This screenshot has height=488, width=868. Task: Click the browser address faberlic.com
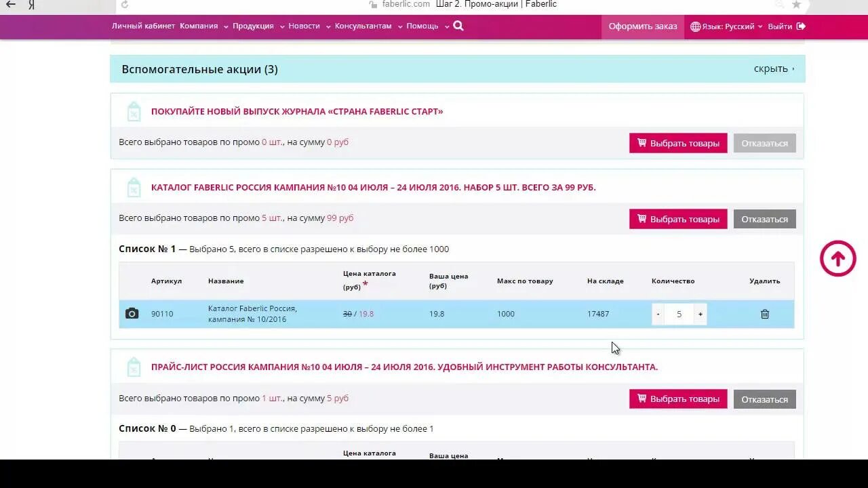[x=406, y=4]
